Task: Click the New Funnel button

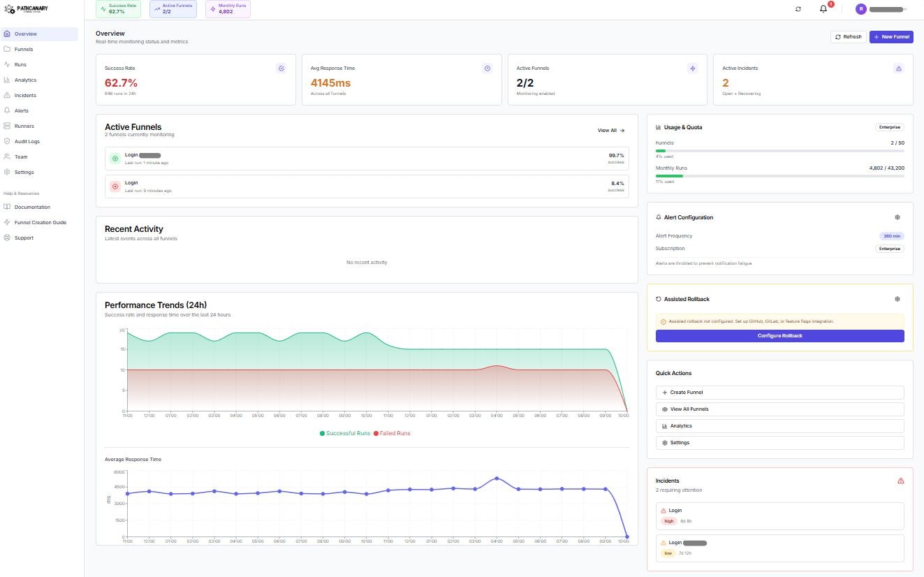Action: (x=891, y=37)
